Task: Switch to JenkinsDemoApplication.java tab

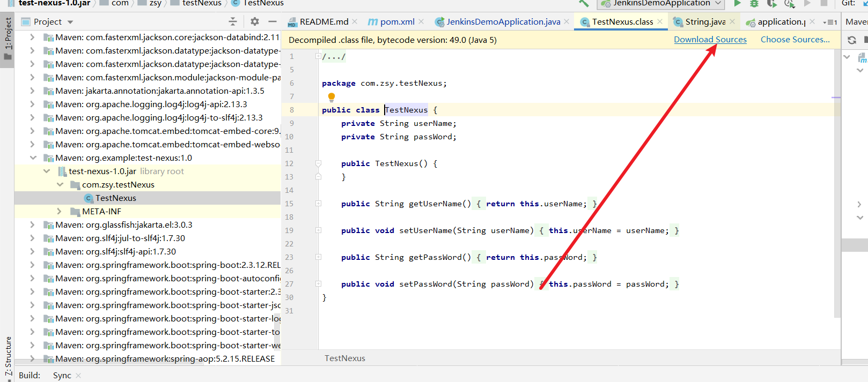Action: coord(503,21)
